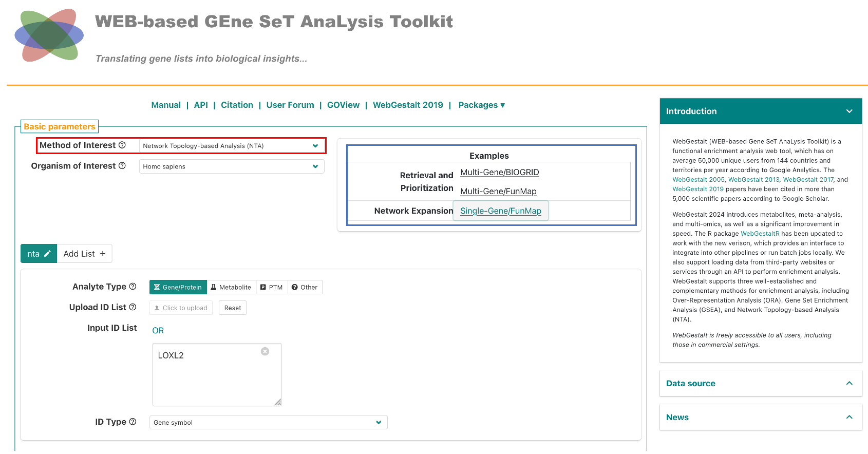Click help icon beside ID Type

(x=133, y=422)
